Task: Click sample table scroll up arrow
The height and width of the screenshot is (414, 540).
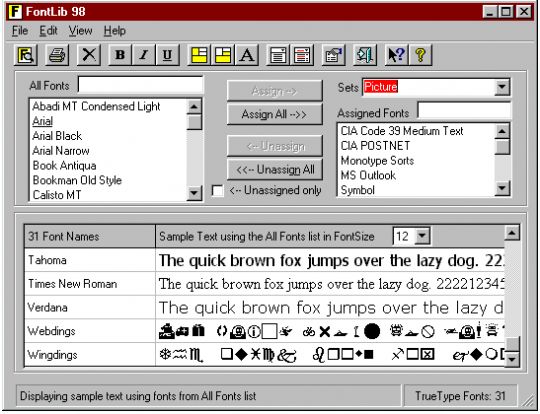Action: pos(512,233)
